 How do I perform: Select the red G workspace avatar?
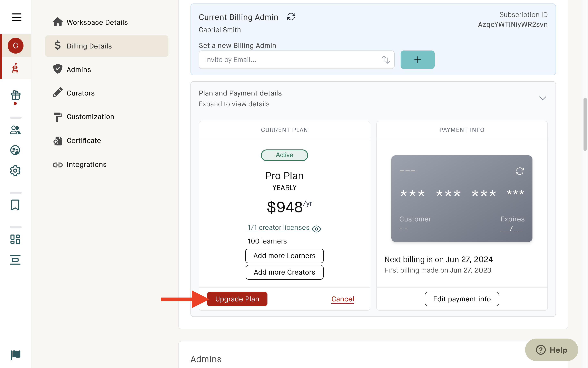16,46
